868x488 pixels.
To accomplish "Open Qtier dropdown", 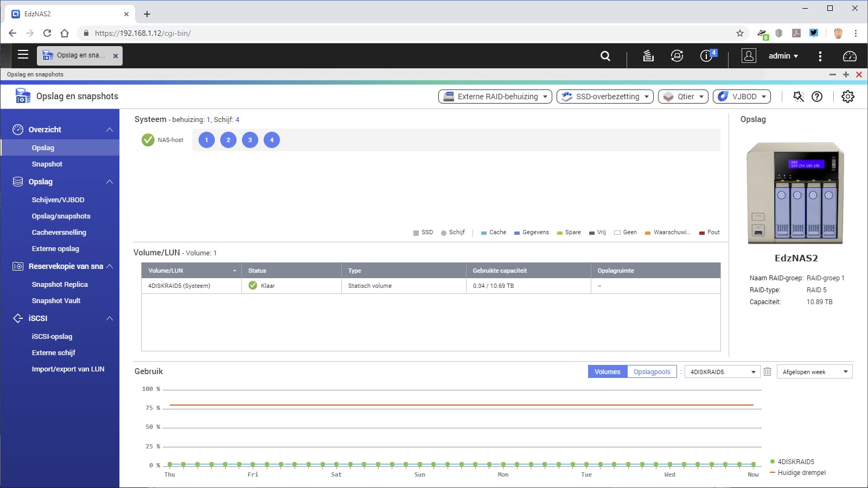I will (x=683, y=97).
